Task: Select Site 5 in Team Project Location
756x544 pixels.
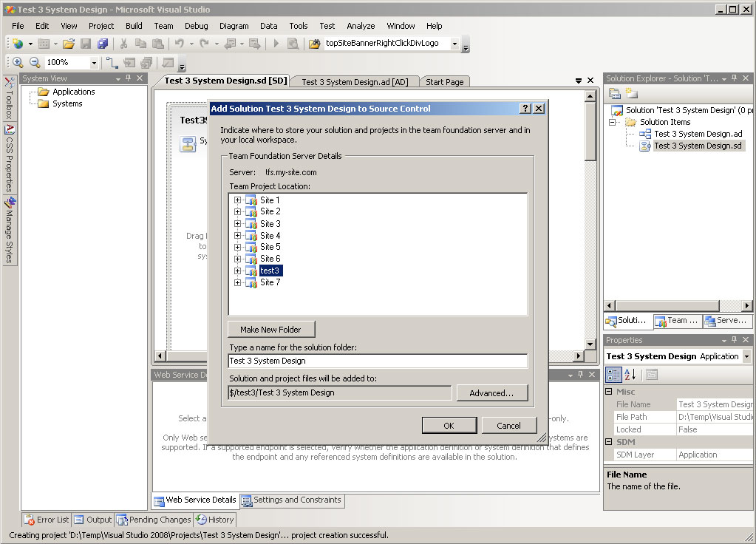Action: pos(270,247)
